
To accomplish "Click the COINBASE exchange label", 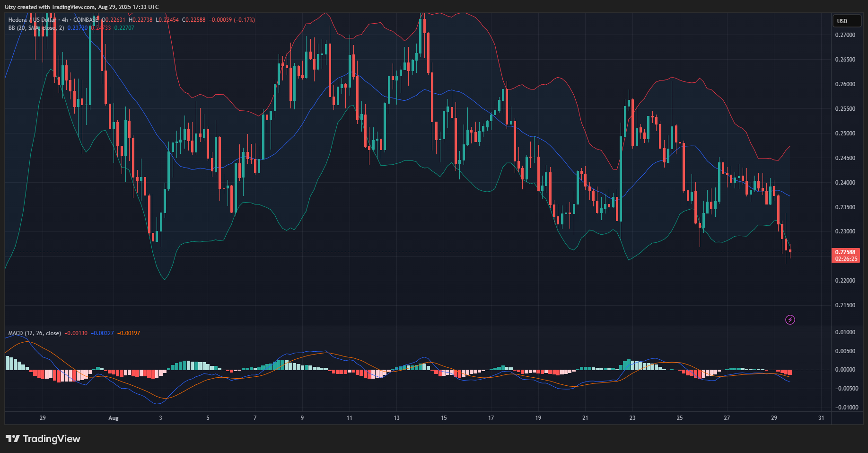I will tap(86, 20).
